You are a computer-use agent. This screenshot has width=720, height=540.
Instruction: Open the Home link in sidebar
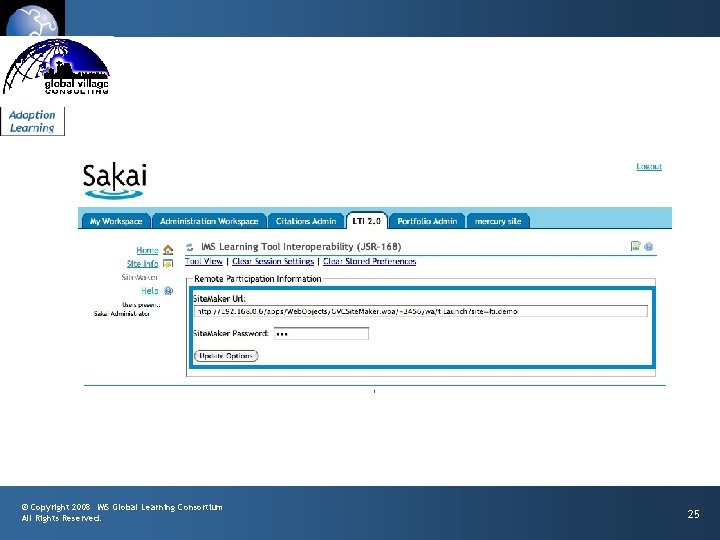[x=147, y=250]
